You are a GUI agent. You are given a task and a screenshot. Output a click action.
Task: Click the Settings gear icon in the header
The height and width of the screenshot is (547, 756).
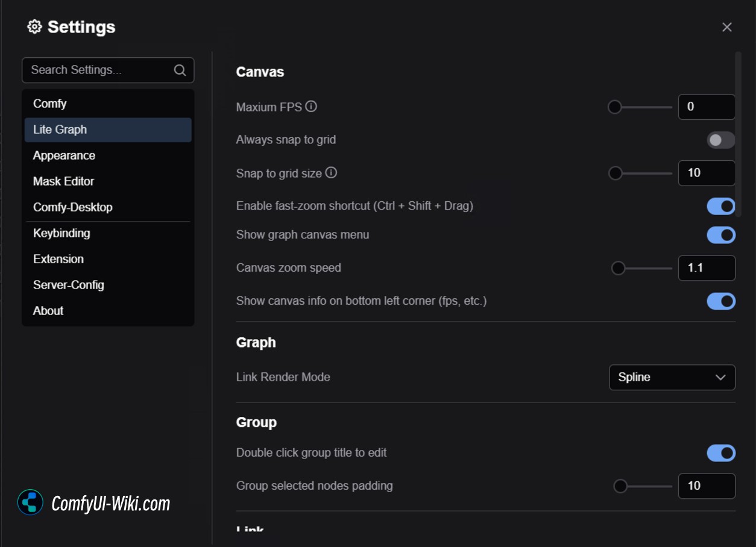point(34,27)
